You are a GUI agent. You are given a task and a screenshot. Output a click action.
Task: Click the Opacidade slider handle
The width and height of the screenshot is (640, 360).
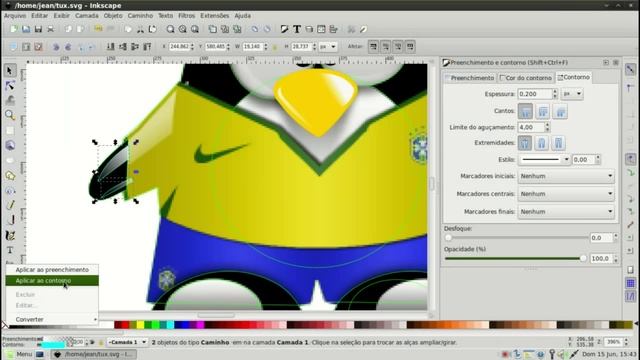coord(583,258)
